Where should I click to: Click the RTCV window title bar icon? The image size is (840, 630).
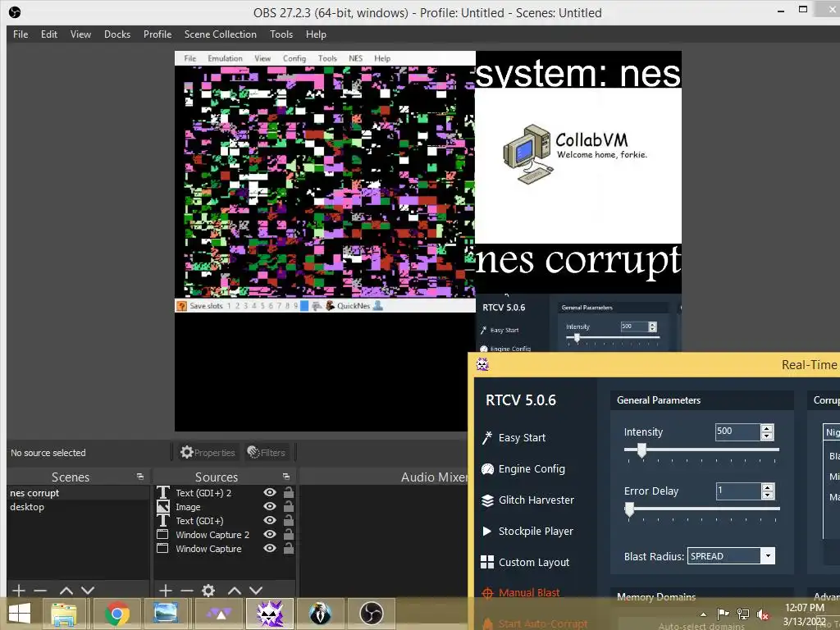(x=482, y=365)
